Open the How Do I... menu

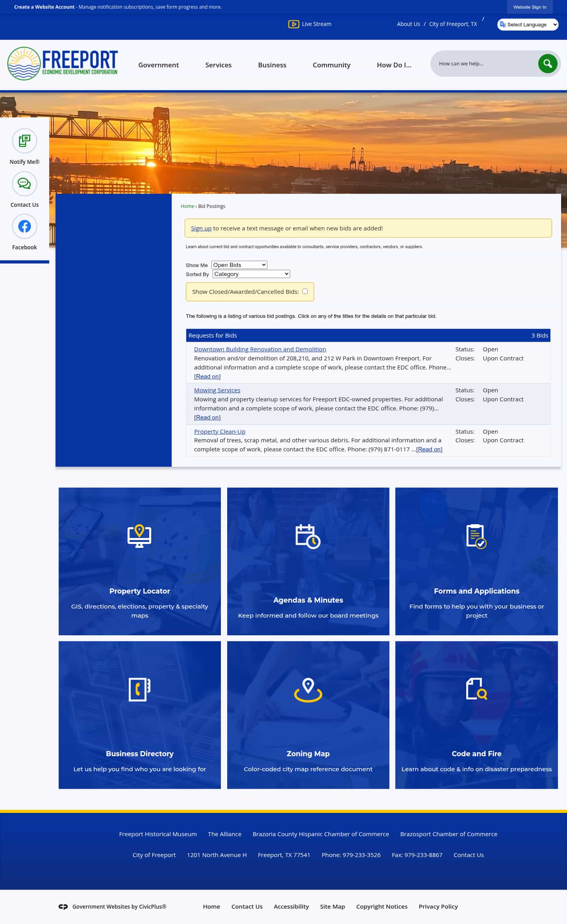(394, 65)
